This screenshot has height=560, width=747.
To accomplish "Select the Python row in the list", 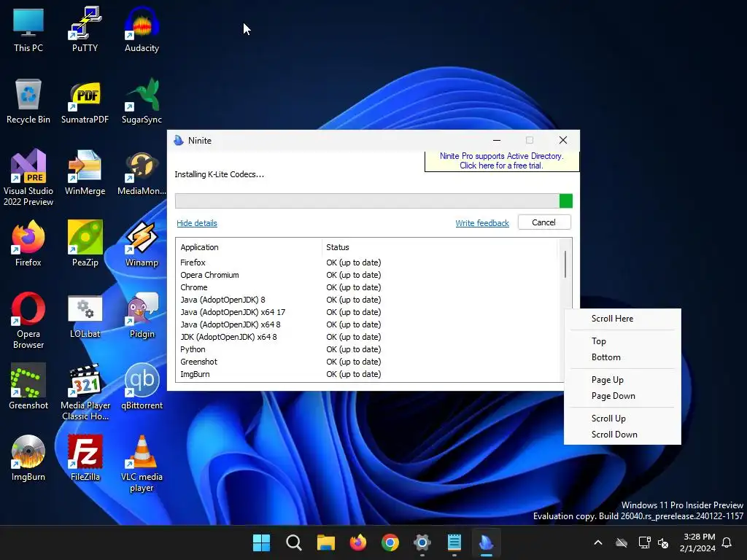I will 367,349.
